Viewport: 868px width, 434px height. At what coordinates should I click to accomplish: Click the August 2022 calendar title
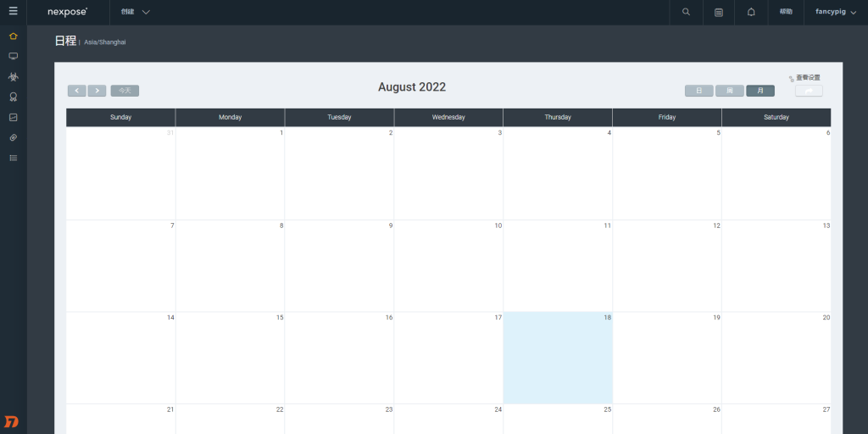coord(412,87)
